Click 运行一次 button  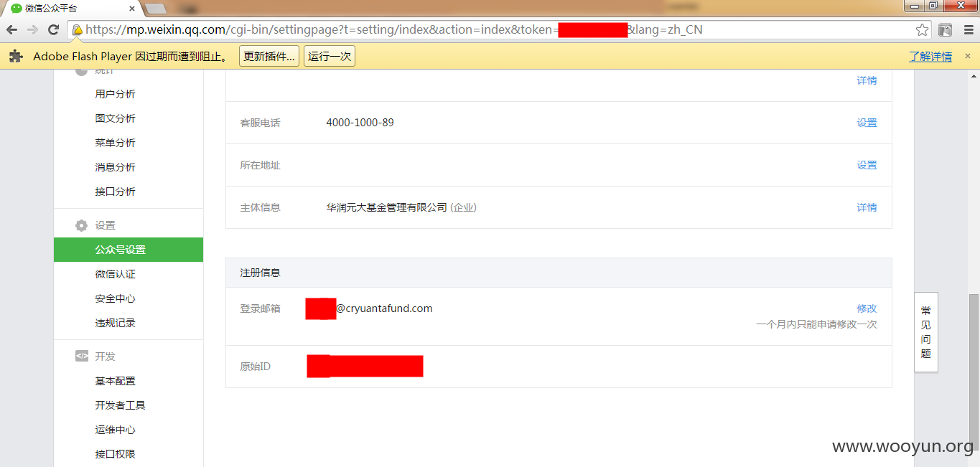pos(330,56)
